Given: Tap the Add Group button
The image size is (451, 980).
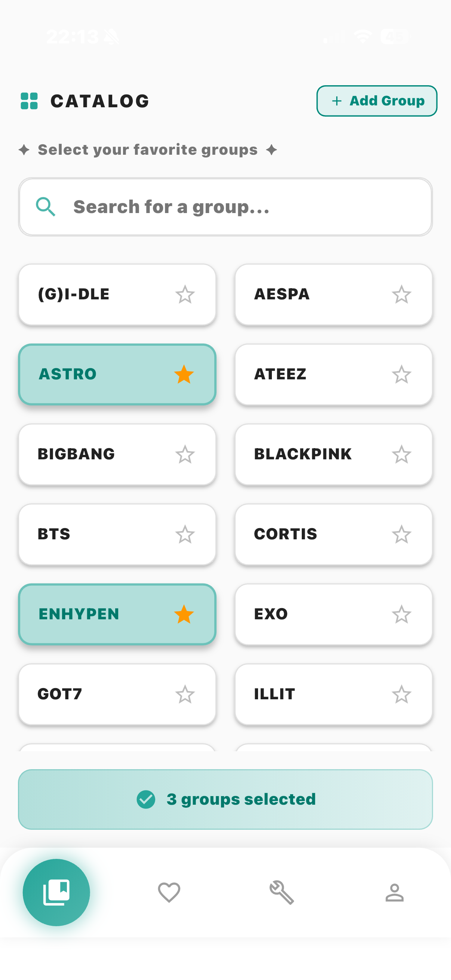Looking at the screenshot, I should pyautogui.click(x=377, y=101).
